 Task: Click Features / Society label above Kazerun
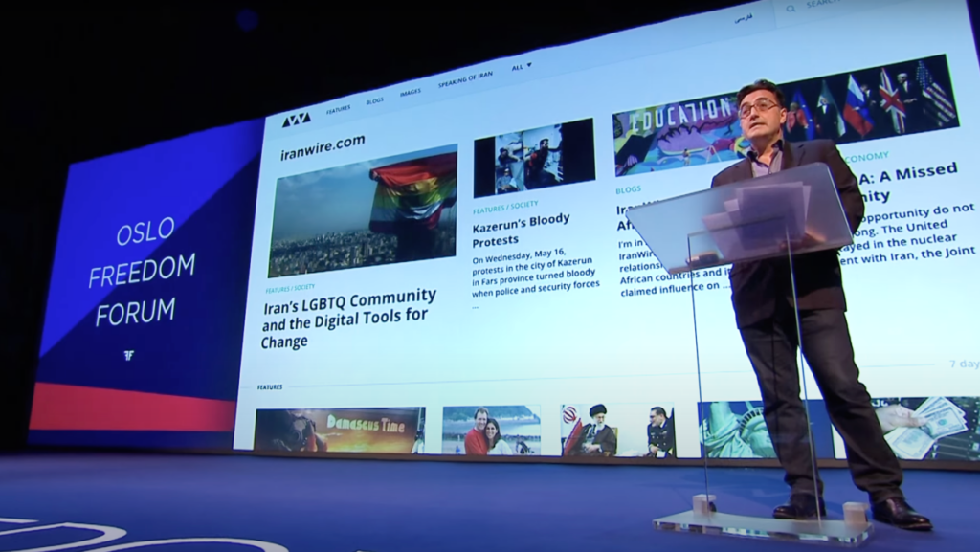point(505,207)
